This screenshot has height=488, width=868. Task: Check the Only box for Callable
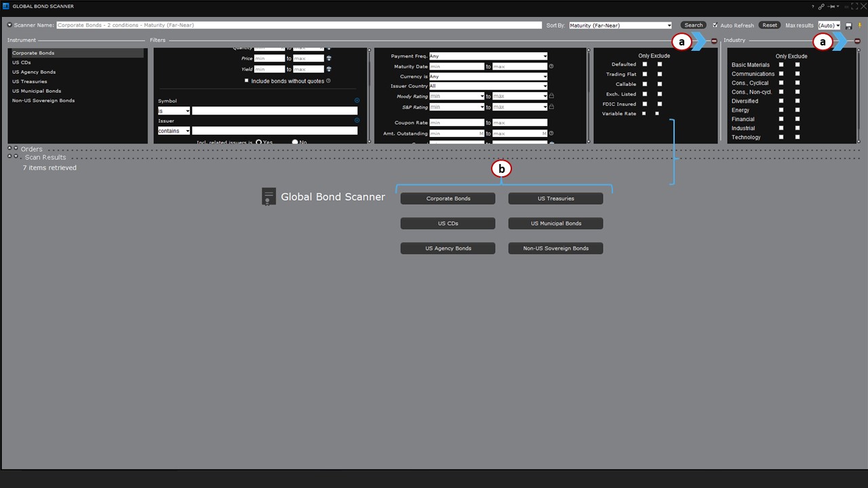tap(644, 84)
